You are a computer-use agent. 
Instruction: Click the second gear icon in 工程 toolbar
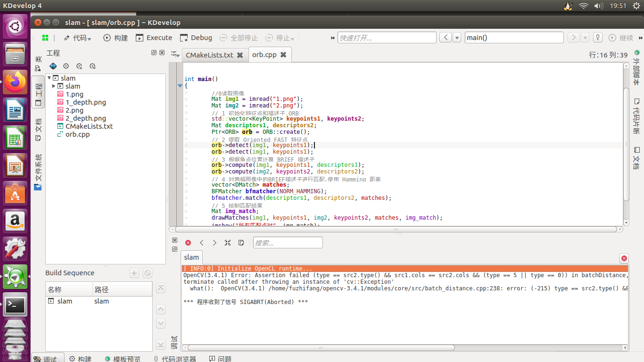pyautogui.click(x=79, y=66)
